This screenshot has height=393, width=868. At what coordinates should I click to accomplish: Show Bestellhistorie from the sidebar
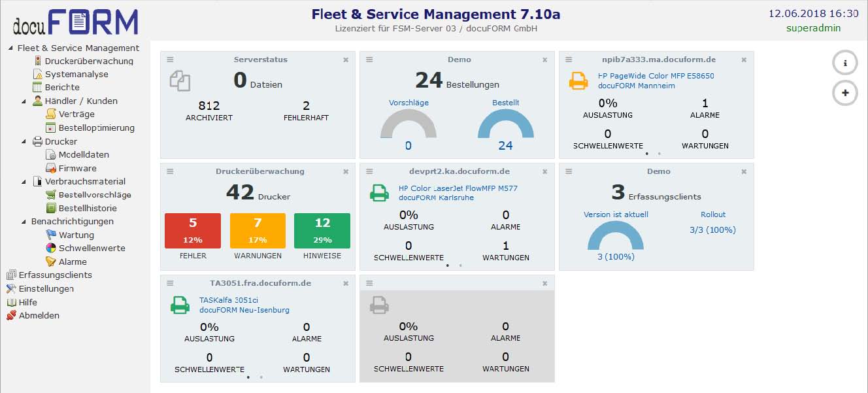point(88,208)
